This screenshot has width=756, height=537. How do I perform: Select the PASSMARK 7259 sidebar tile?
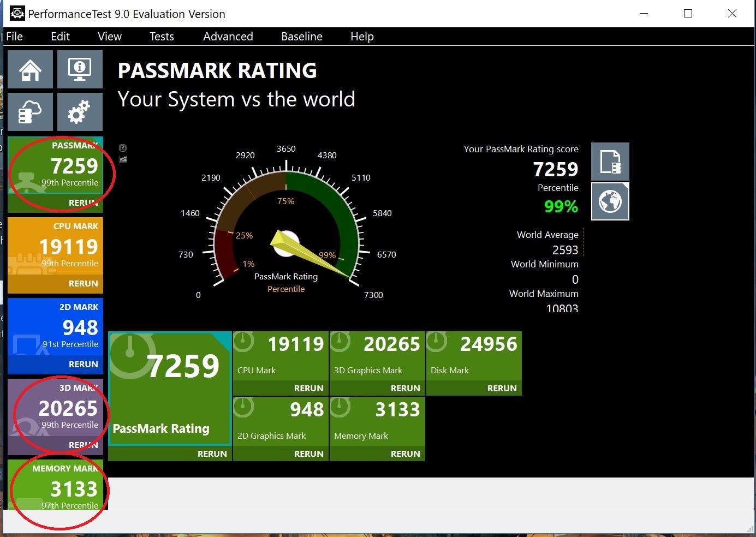click(55, 166)
